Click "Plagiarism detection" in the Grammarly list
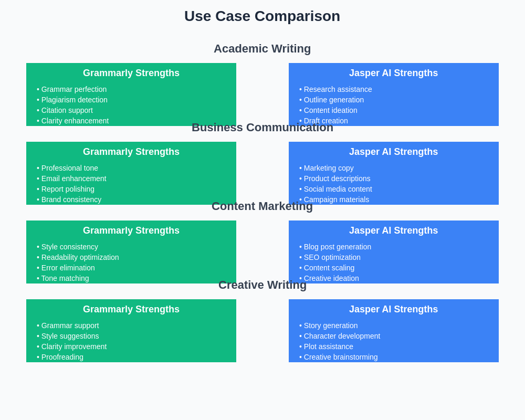This screenshot has width=525, height=420. coord(74,100)
